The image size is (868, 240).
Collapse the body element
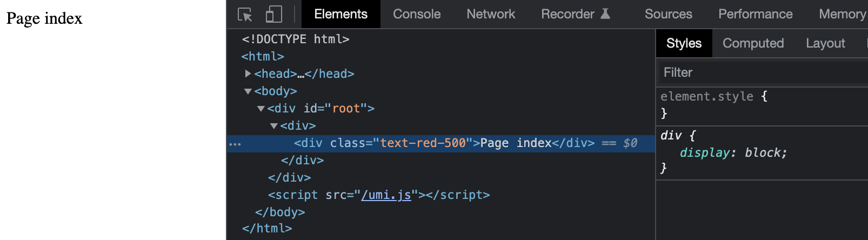click(x=248, y=91)
